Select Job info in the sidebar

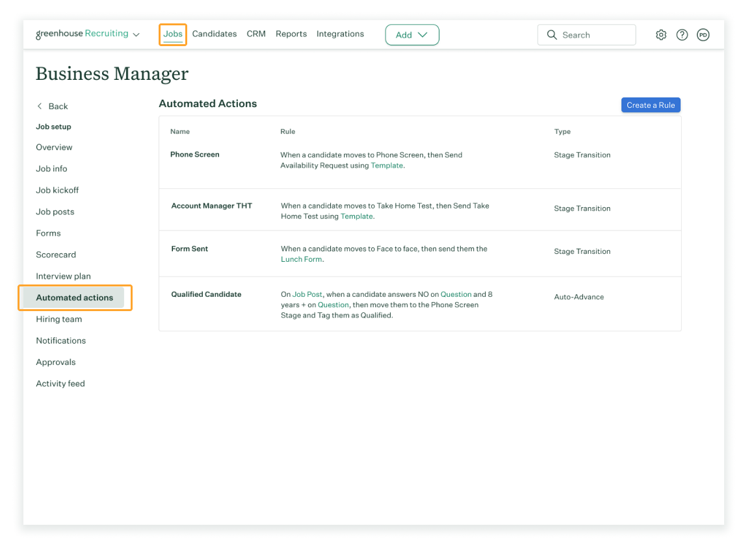tap(51, 169)
